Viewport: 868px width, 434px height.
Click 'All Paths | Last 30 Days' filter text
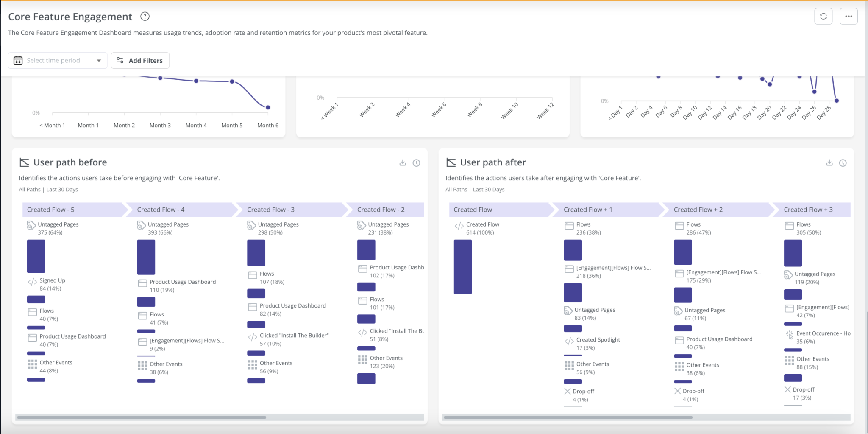[48, 189]
